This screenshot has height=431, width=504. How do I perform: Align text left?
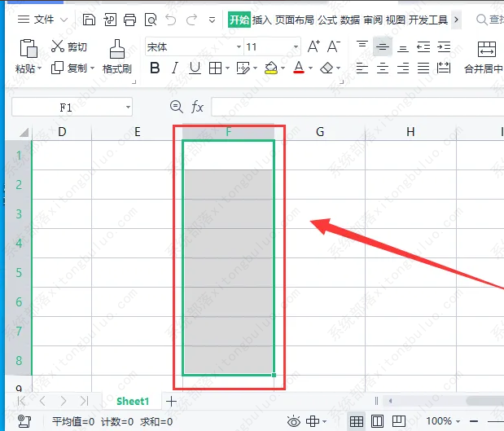[x=362, y=68]
